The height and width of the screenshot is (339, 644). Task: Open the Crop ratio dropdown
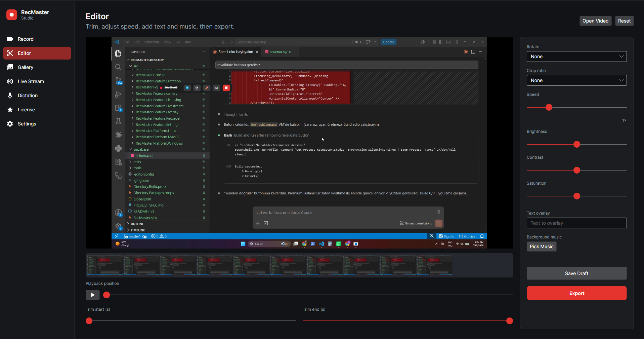tap(576, 80)
